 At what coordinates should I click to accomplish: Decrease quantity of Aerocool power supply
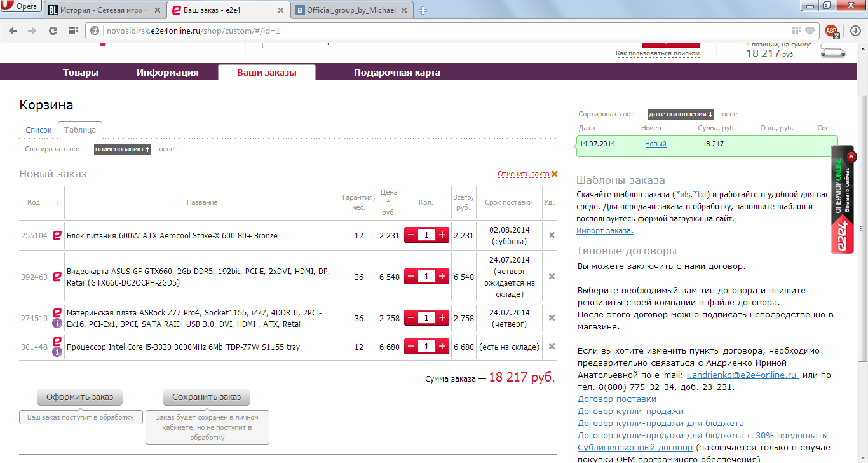click(x=411, y=235)
